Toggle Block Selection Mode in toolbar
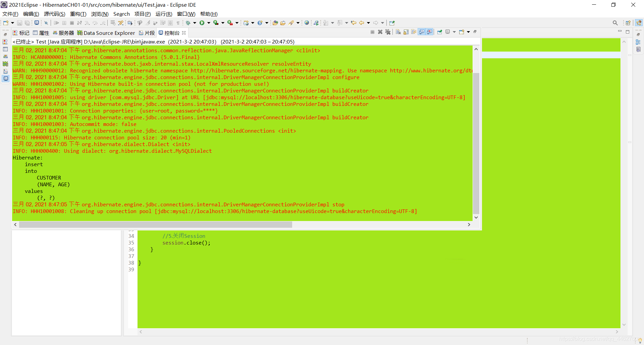 tap(170, 23)
